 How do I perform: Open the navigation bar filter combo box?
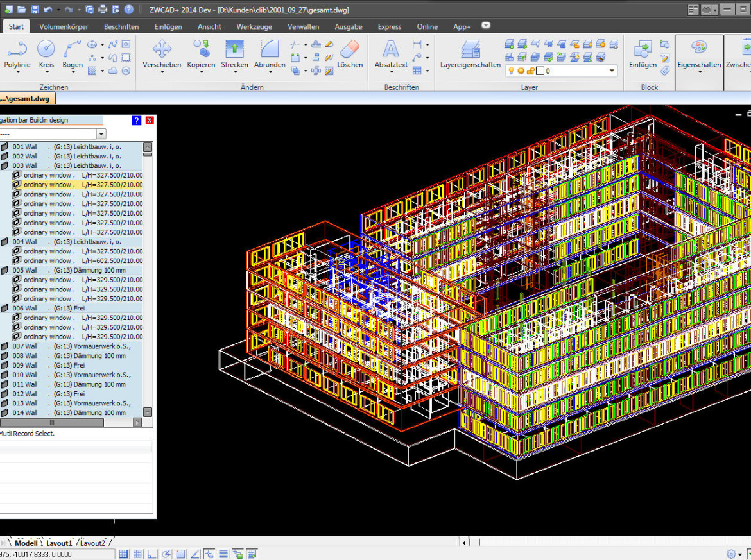pos(101,134)
